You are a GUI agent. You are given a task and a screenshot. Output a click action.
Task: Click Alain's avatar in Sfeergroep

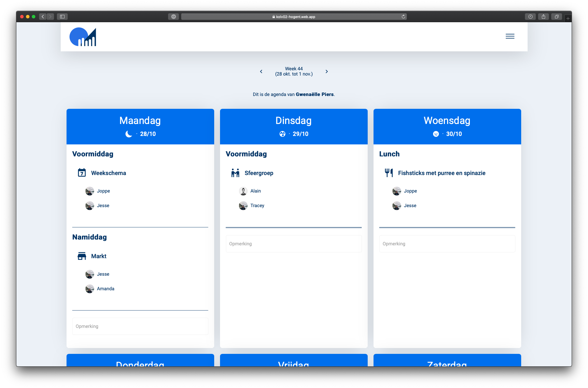click(243, 191)
